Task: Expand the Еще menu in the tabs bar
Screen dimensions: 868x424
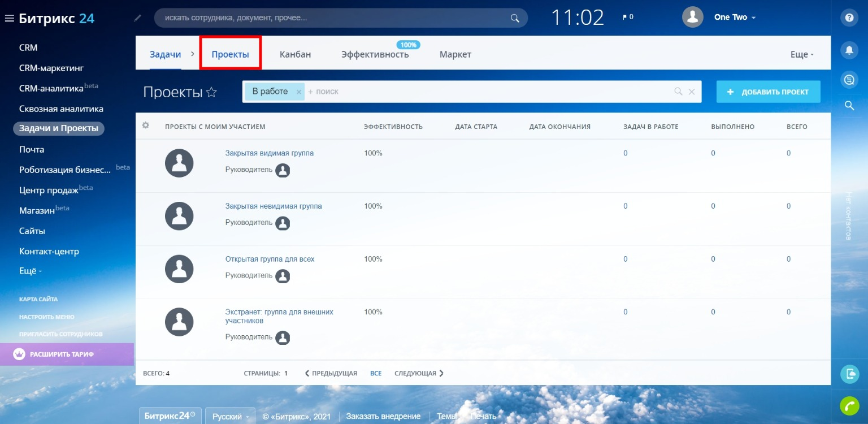Action: pyautogui.click(x=802, y=55)
